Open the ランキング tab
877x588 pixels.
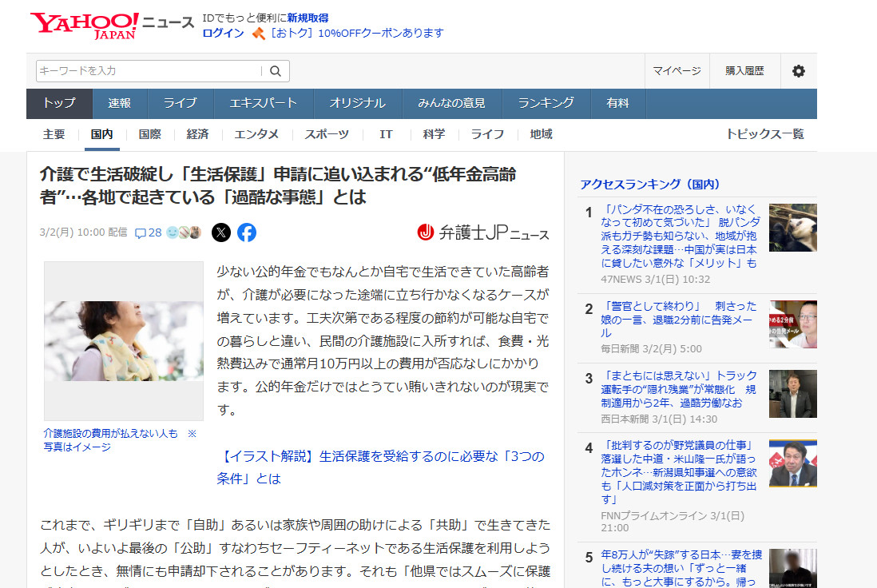click(546, 103)
